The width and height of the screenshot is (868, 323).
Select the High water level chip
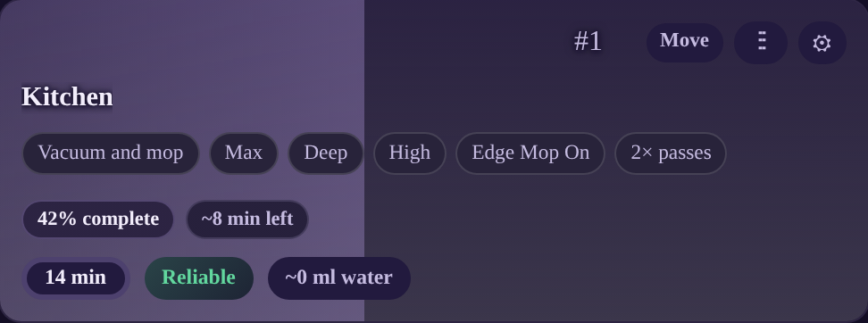[x=410, y=153]
